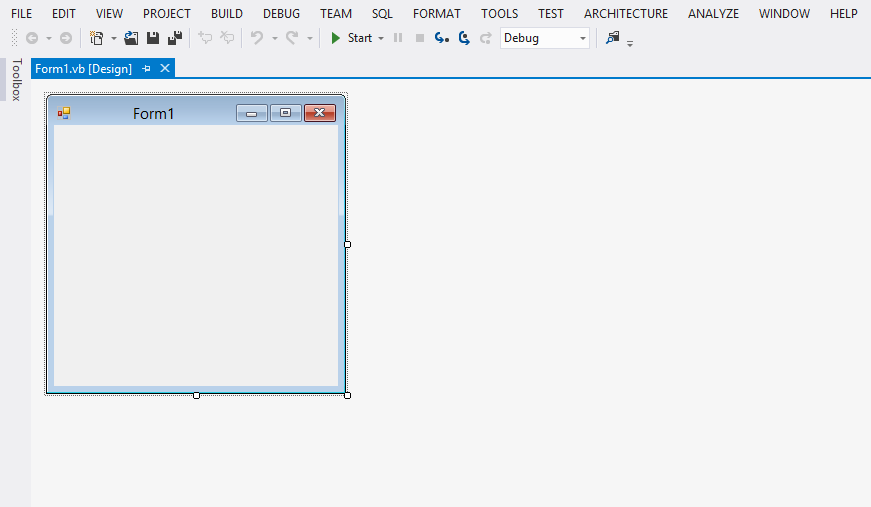Select the Form1 design surface client area
Image resolution: width=871 pixels, height=507 pixels.
pos(196,255)
